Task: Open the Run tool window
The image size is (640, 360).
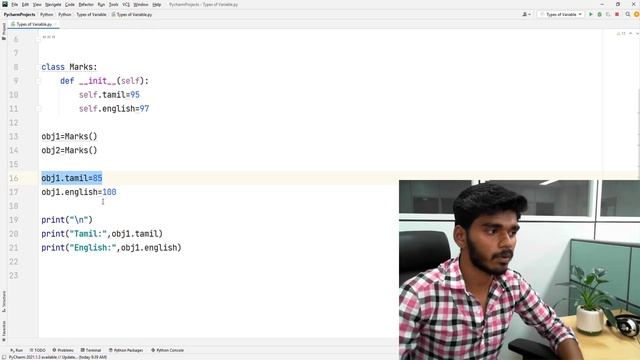Action: click(17, 350)
